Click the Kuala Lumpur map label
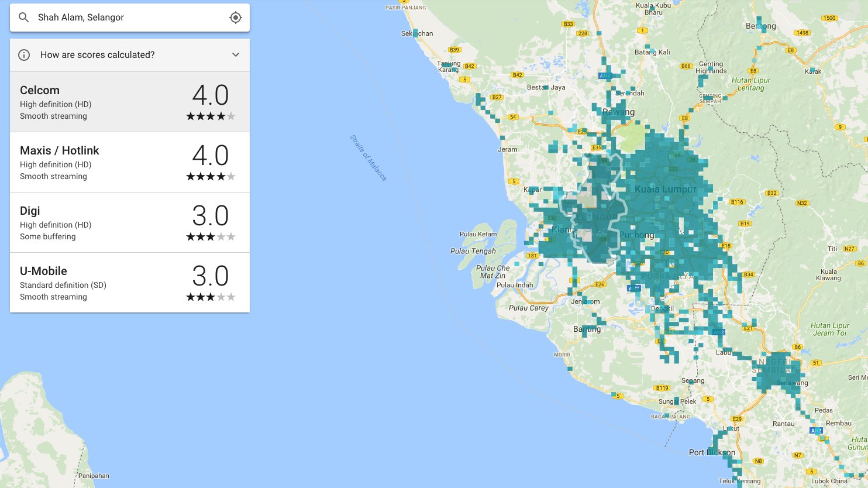Image resolution: width=868 pixels, height=488 pixels. click(x=665, y=190)
